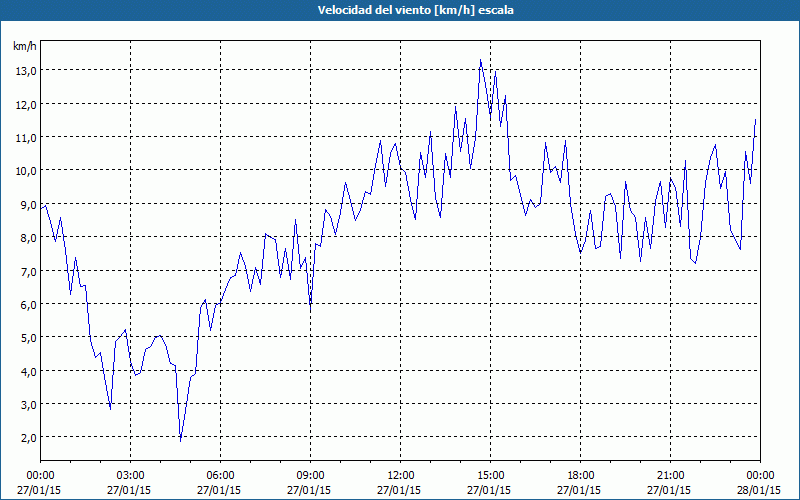800x500 pixels.
Task: Click the chart title 'Velocidad del viento [km/h] escala'
Action: pyautogui.click(x=415, y=10)
